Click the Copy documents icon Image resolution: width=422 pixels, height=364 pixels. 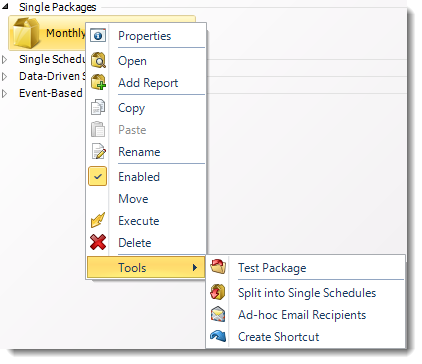98,107
